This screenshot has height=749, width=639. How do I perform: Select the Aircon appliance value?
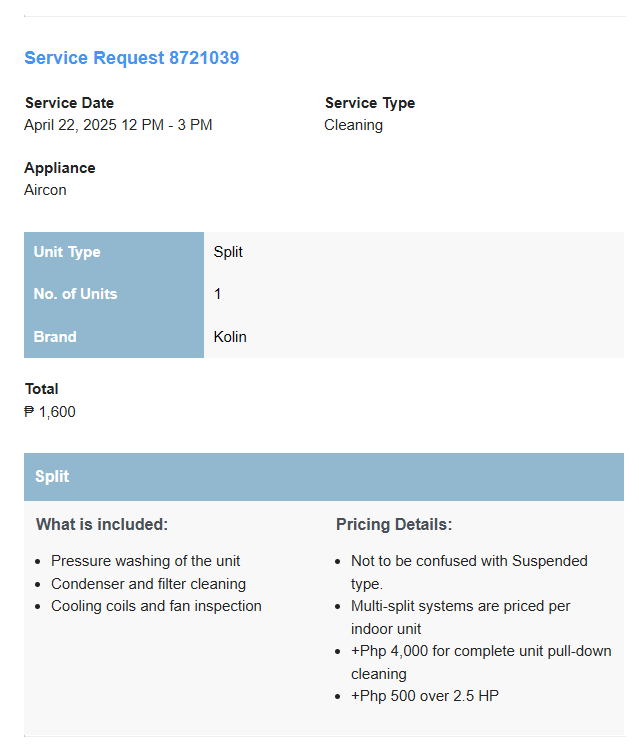point(45,190)
